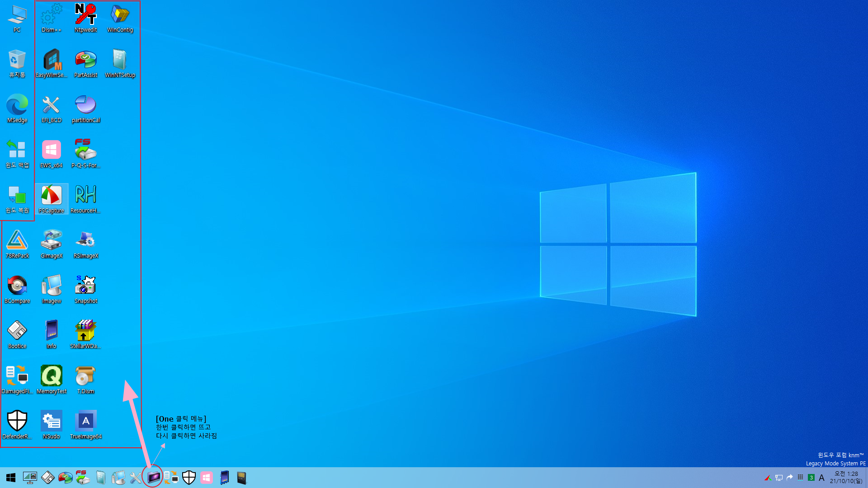Click the pink Windows taskbar icon
868x488 pixels.
click(207, 478)
